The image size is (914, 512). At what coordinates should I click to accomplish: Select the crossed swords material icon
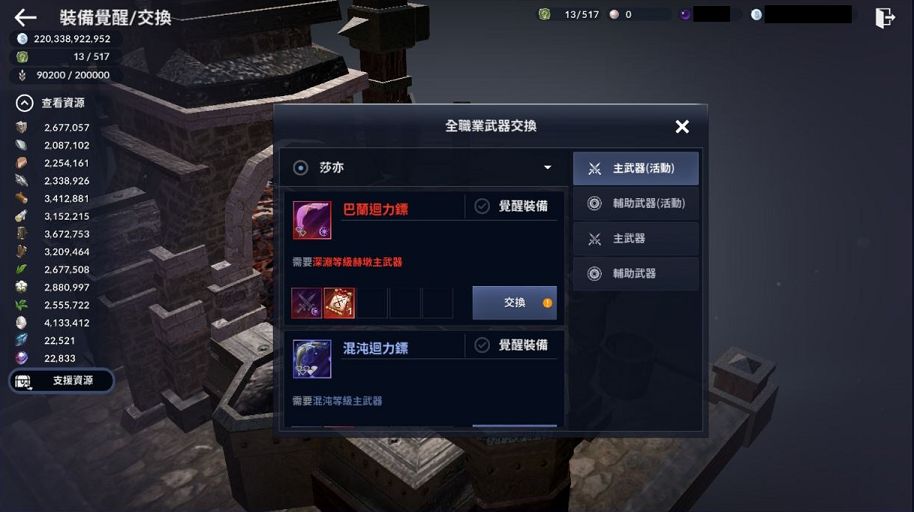click(x=307, y=303)
